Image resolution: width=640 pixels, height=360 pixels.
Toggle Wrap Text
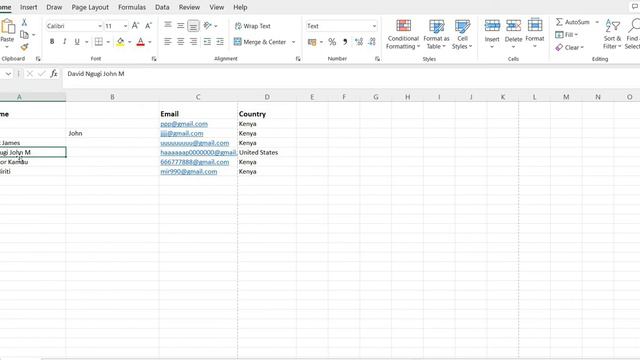click(253, 26)
